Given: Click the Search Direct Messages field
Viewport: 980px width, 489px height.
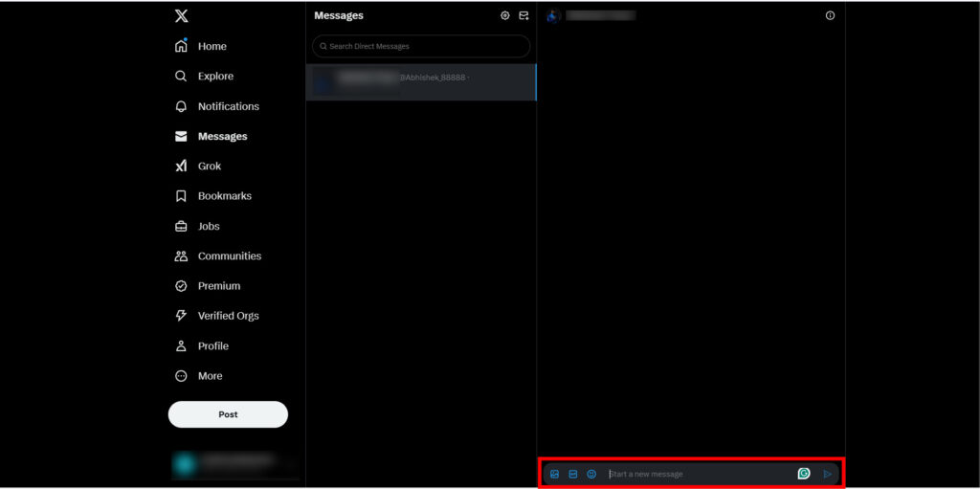Looking at the screenshot, I should [x=421, y=46].
